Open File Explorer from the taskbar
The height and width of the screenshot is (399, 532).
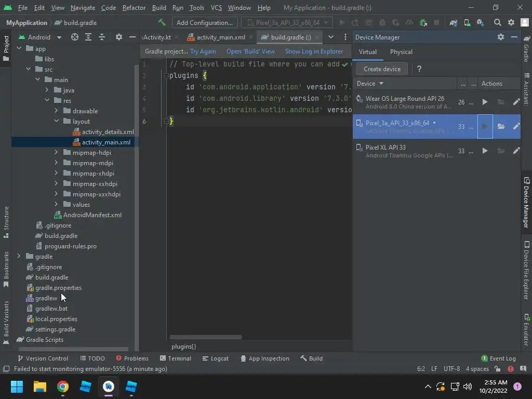40,387
